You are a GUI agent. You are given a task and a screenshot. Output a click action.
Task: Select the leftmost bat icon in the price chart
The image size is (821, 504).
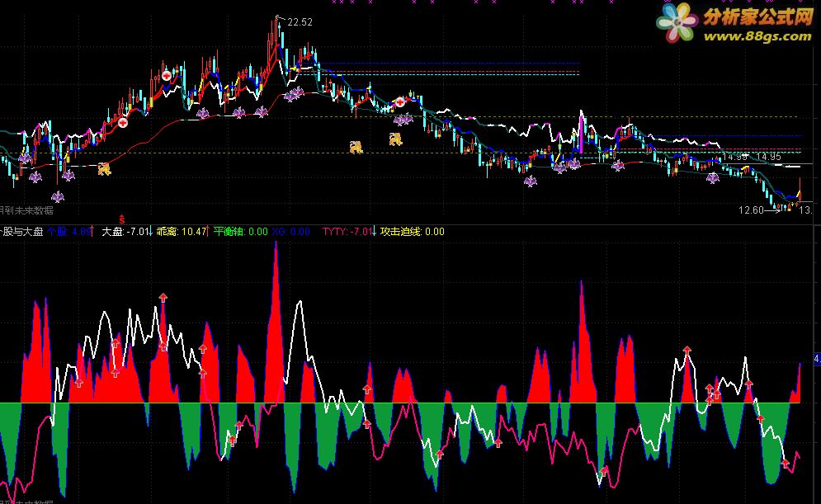pyautogui.click(x=24, y=158)
